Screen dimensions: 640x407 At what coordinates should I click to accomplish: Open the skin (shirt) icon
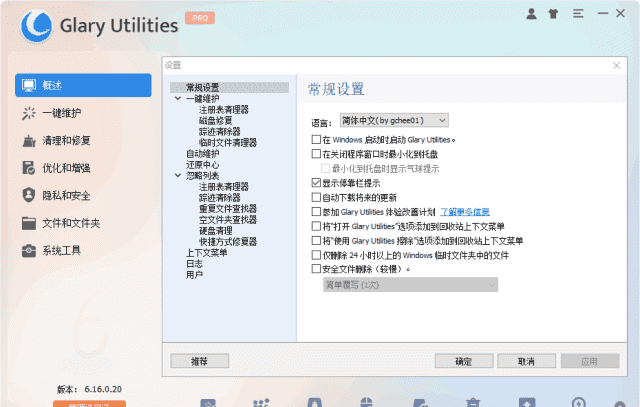(553, 14)
